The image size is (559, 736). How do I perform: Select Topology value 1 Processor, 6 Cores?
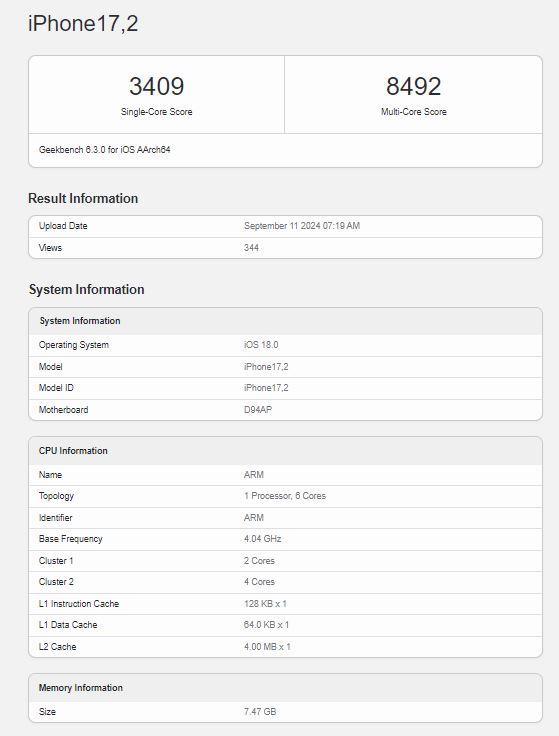tap(285, 496)
